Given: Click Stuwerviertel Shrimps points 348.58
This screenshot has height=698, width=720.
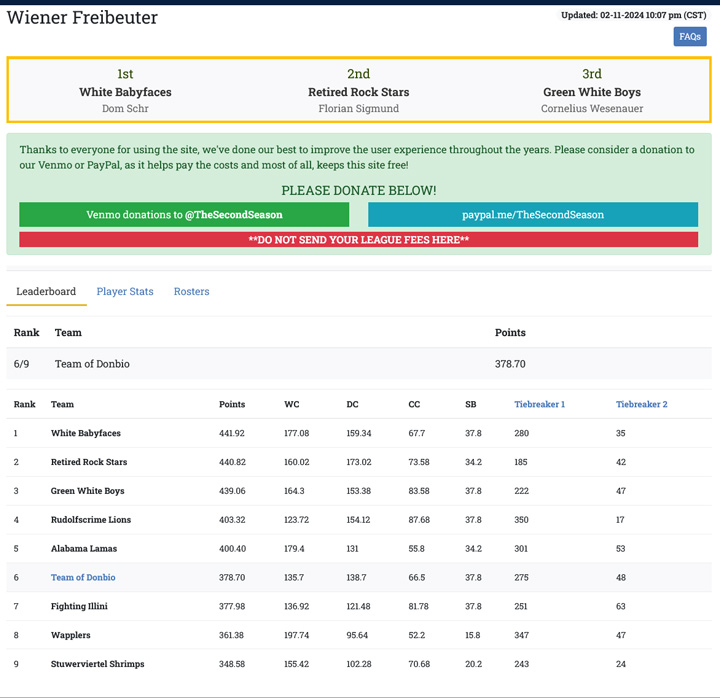Looking at the screenshot, I should [x=232, y=664].
